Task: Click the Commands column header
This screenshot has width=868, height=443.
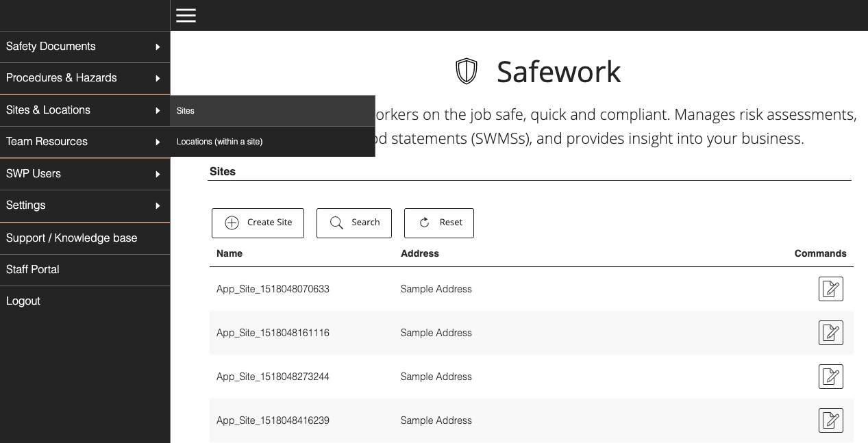Action: tap(821, 253)
